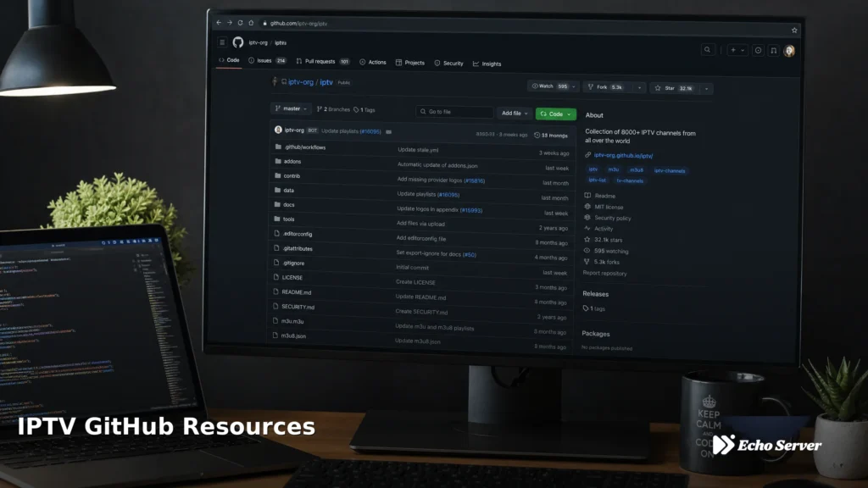Open the m3u.m3u file

(292, 321)
